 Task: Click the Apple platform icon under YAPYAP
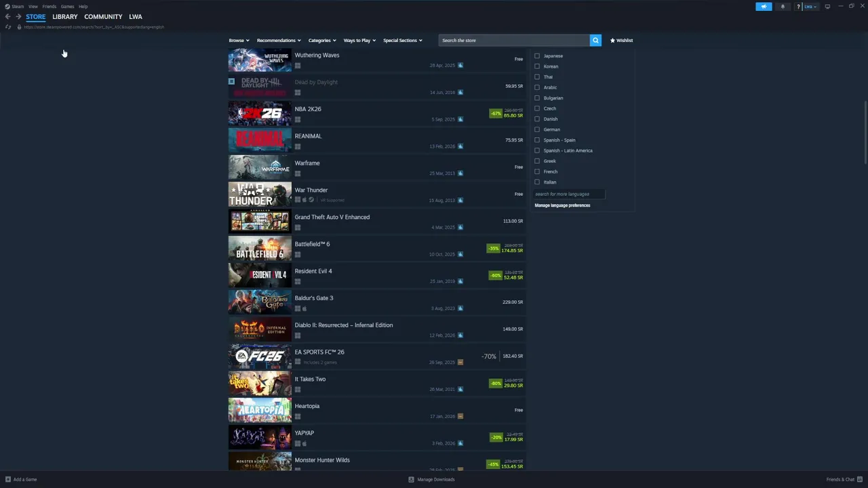coord(304,443)
